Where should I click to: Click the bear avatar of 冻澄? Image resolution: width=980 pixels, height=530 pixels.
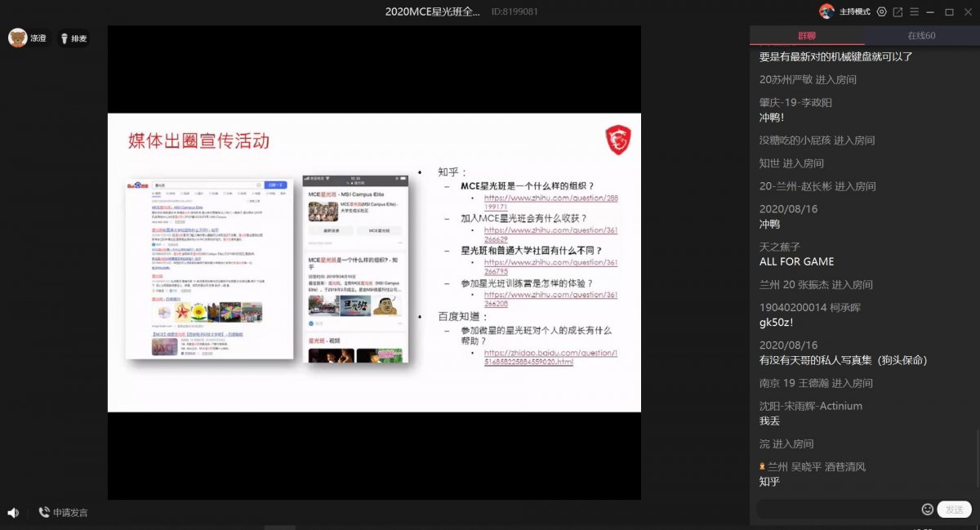tap(18, 38)
